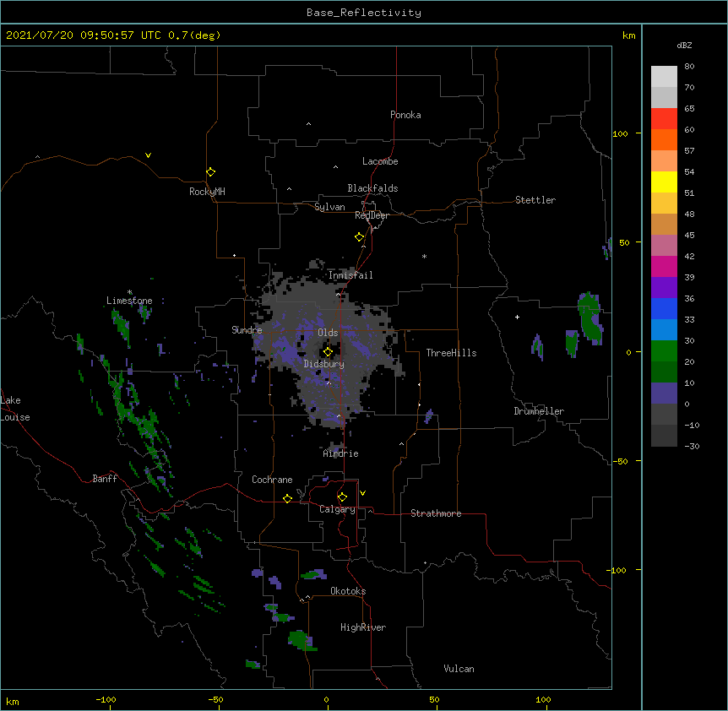Click the white caret marker west of Ponoka
The image size is (728, 711).
click(308, 124)
